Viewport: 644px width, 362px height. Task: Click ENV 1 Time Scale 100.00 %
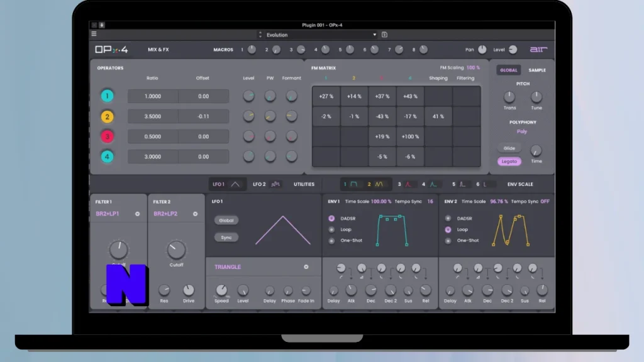[x=381, y=202]
